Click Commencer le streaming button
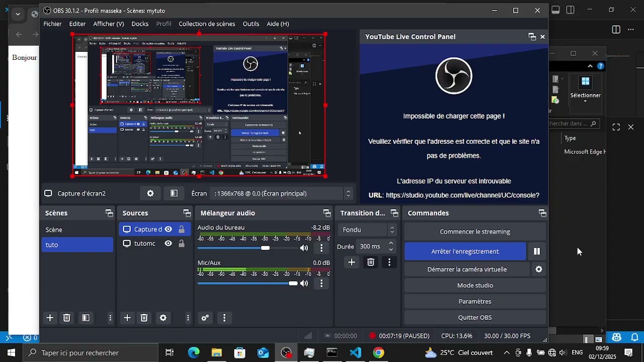Screen dimensions: 644x362 (x=475, y=232)
